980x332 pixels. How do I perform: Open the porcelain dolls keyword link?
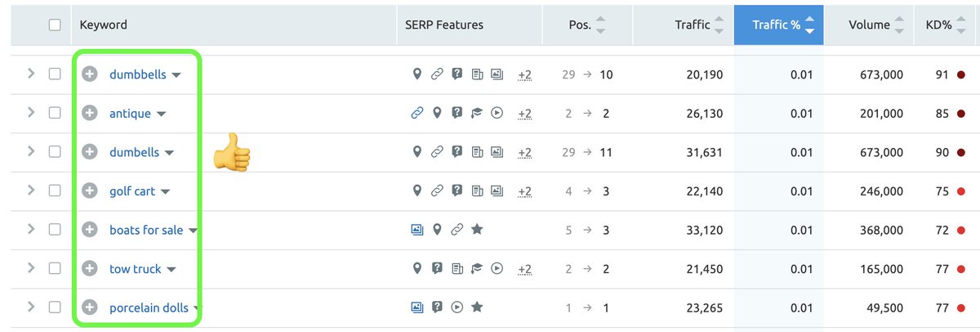pos(149,308)
